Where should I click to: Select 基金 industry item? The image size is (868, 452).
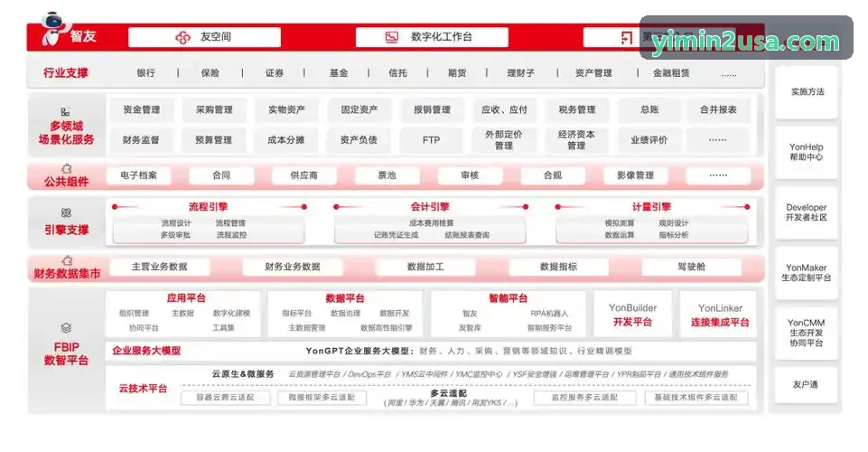(339, 73)
